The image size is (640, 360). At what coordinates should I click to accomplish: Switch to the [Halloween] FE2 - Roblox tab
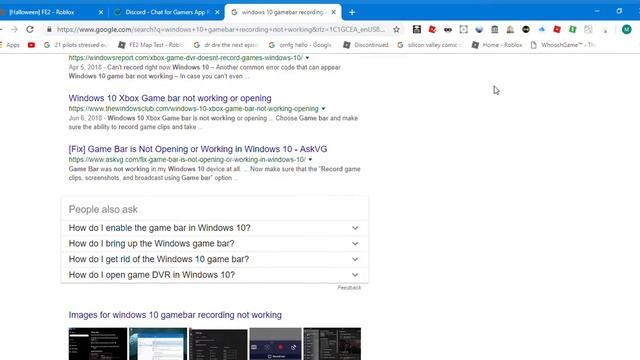pos(51,12)
